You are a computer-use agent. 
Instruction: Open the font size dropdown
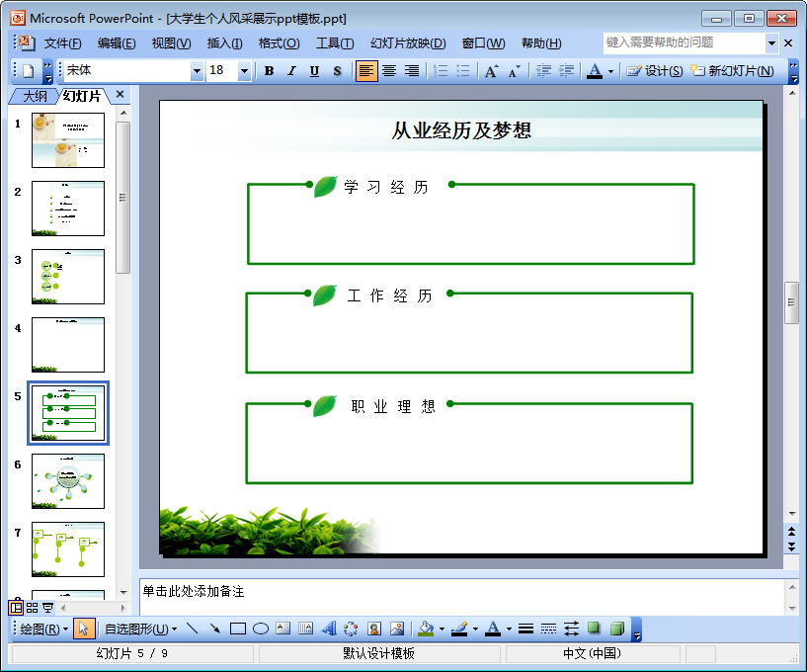[x=244, y=71]
